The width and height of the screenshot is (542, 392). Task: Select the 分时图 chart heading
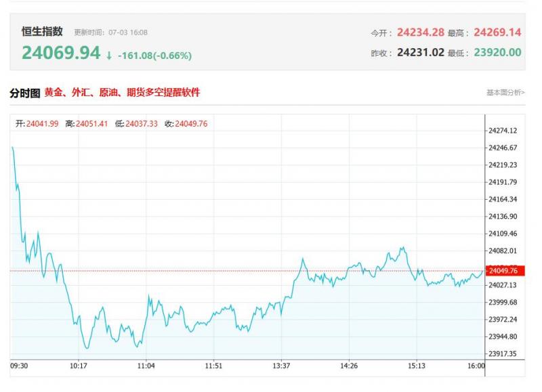25,93
